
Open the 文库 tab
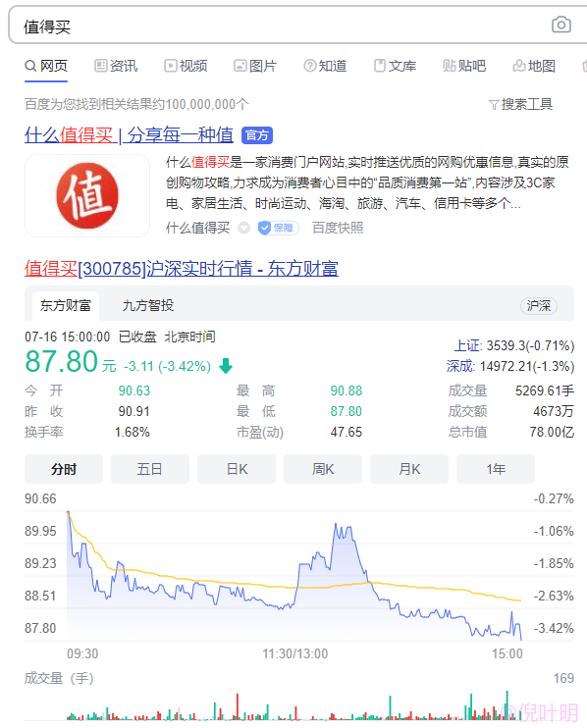[396, 66]
